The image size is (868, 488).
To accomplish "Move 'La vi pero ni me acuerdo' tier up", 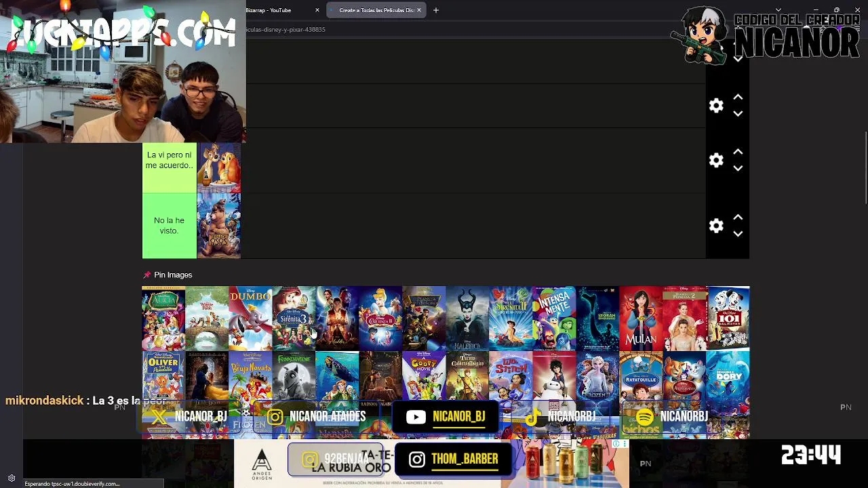I will (738, 152).
